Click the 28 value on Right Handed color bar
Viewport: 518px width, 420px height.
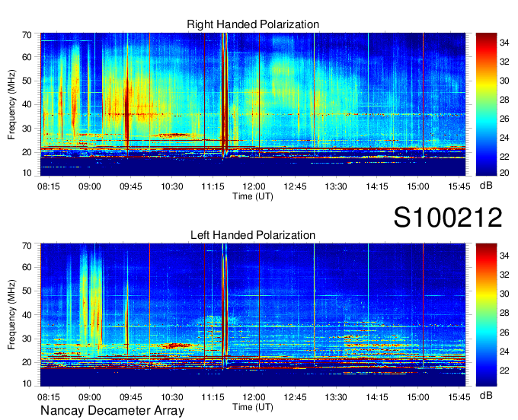click(504, 100)
